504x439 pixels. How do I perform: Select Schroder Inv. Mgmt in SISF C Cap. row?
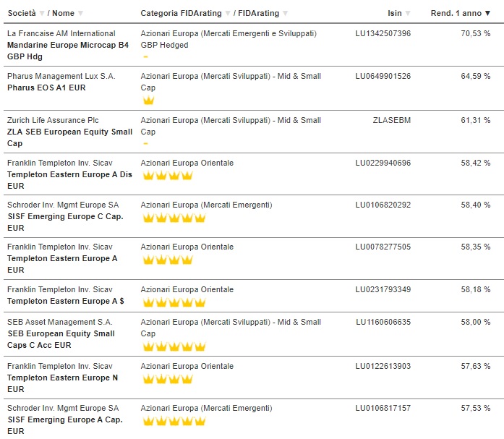tap(63, 205)
